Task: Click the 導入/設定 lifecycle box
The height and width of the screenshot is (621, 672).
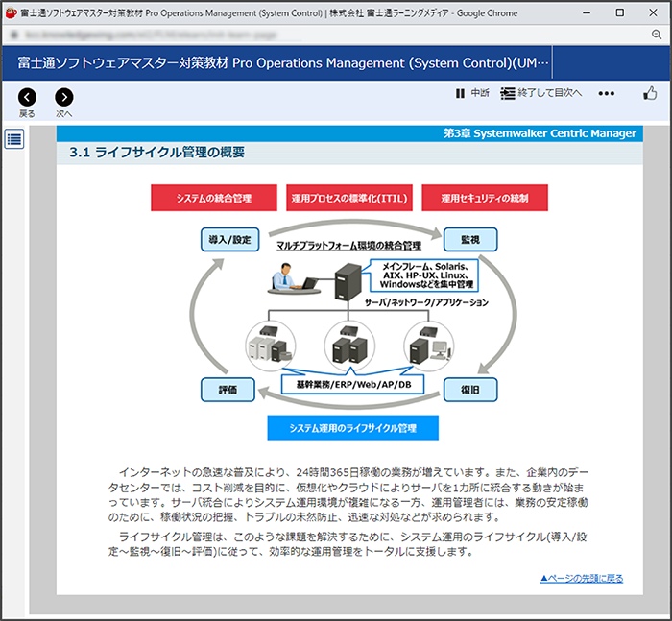Action: [x=230, y=240]
